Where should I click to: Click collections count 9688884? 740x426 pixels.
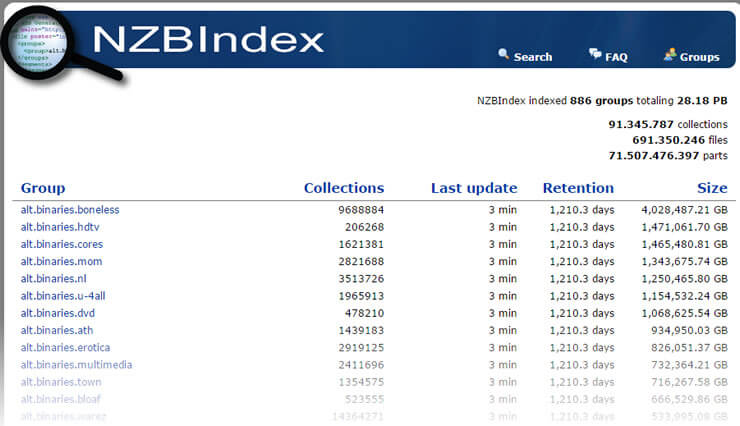click(x=361, y=209)
